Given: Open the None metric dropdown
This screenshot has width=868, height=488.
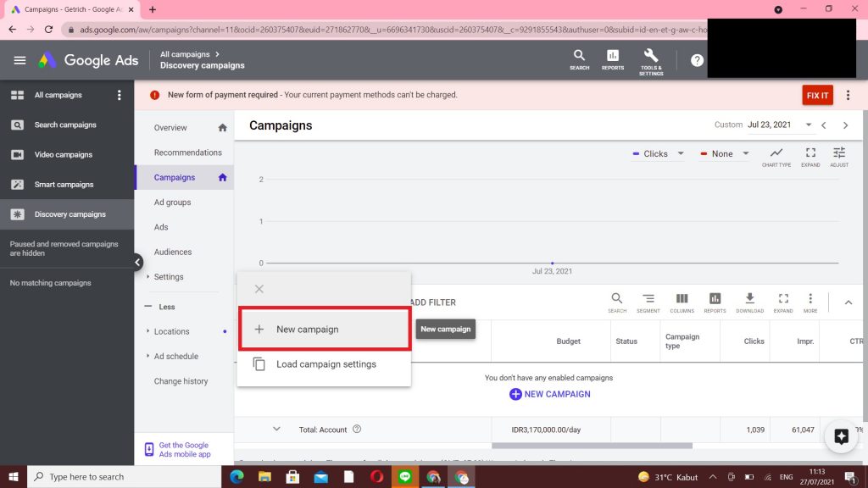Looking at the screenshot, I should tap(727, 154).
